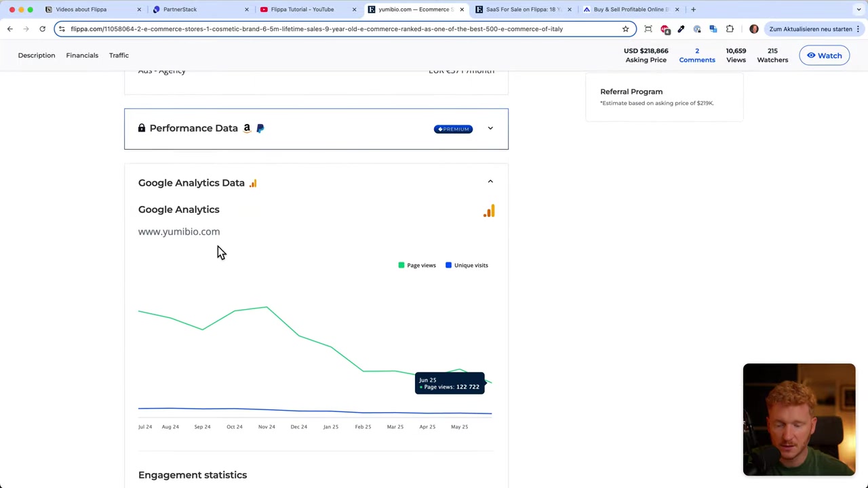
Task: Click the 215 Watchers counter
Action: tap(772, 55)
